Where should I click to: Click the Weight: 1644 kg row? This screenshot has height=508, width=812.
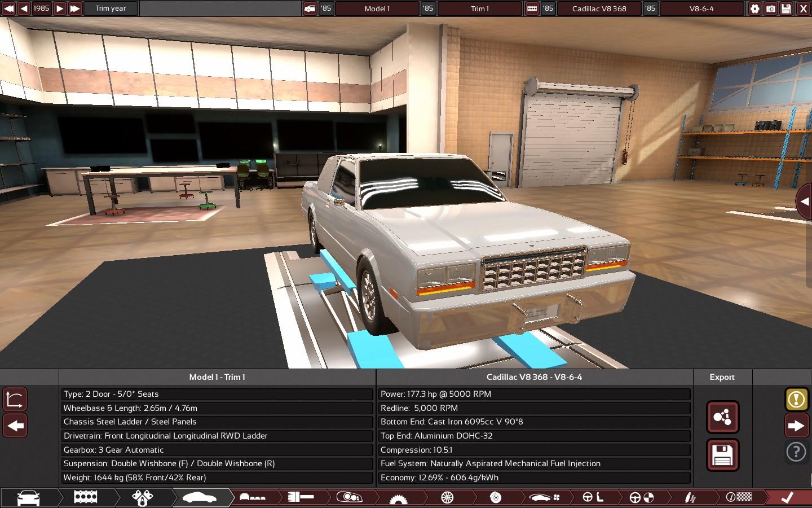click(217, 478)
